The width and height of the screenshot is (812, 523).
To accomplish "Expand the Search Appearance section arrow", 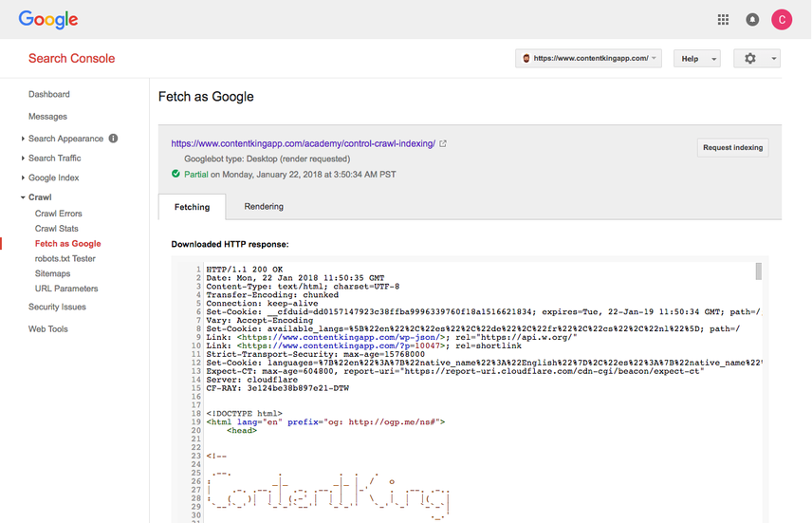I will pos(23,139).
